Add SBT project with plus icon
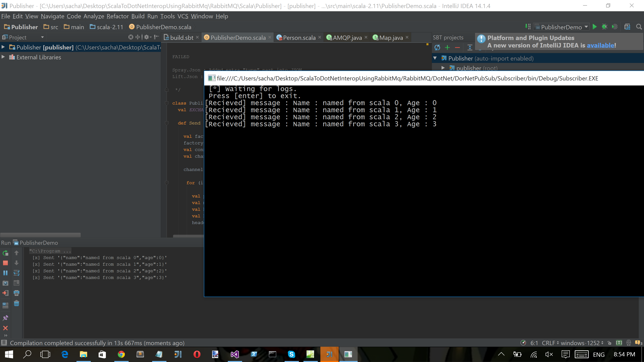The width and height of the screenshot is (644, 362). [x=447, y=47]
